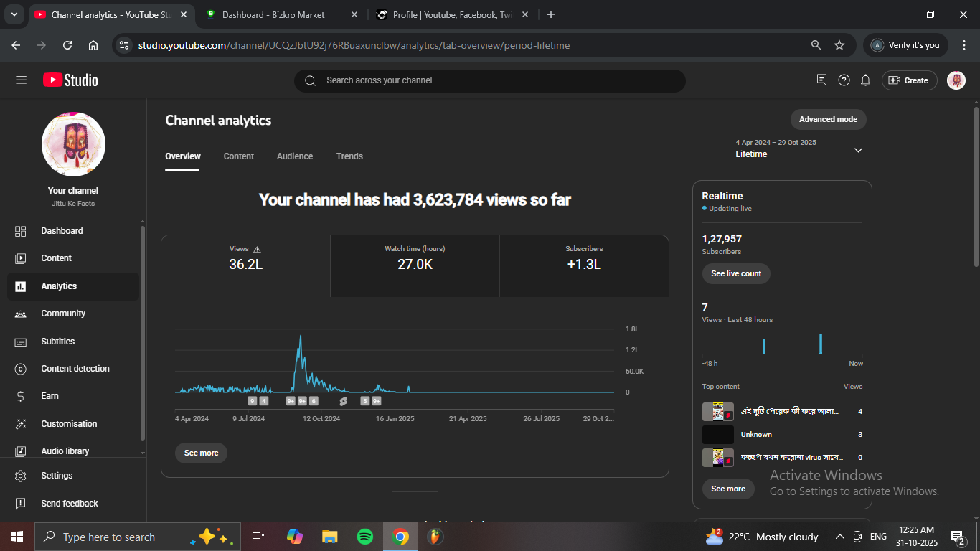The width and height of the screenshot is (980, 551).
Task: Open the Create button menu
Action: [909, 80]
